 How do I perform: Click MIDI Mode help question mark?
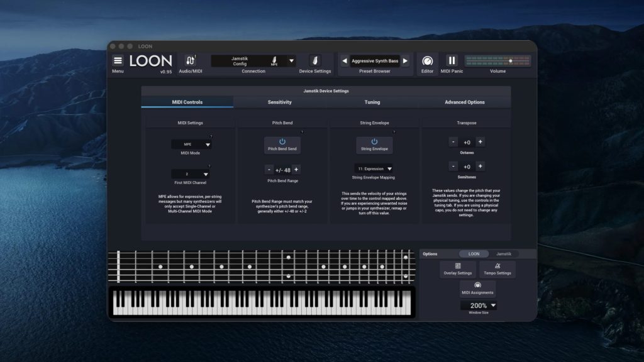(x=211, y=136)
